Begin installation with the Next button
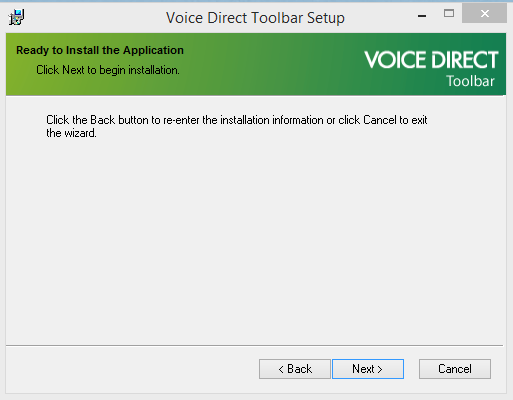Image resolution: width=513 pixels, height=400 pixels. 368,369
